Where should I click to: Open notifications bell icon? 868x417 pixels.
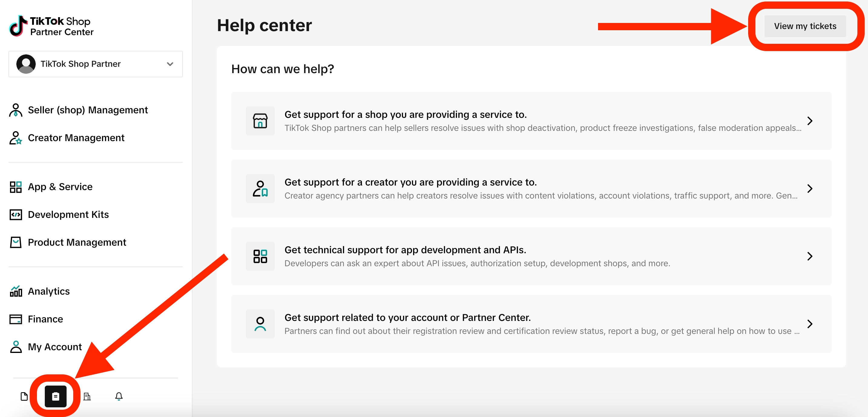pos(119,396)
